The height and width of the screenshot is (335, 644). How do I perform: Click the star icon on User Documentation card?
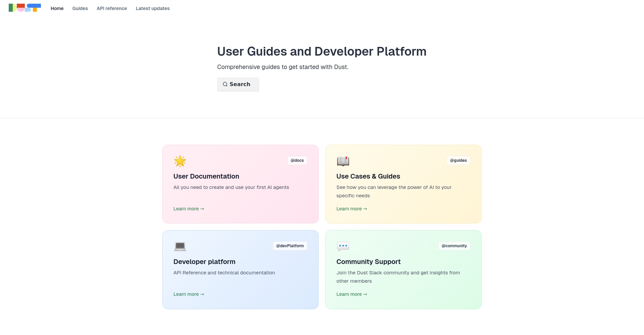click(x=180, y=161)
